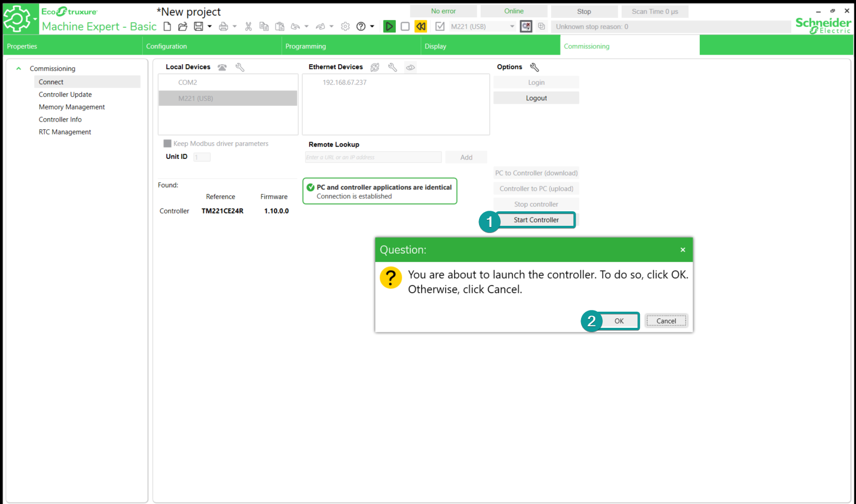
Task: Open an existing project with folder icon
Action: point(182,26)
